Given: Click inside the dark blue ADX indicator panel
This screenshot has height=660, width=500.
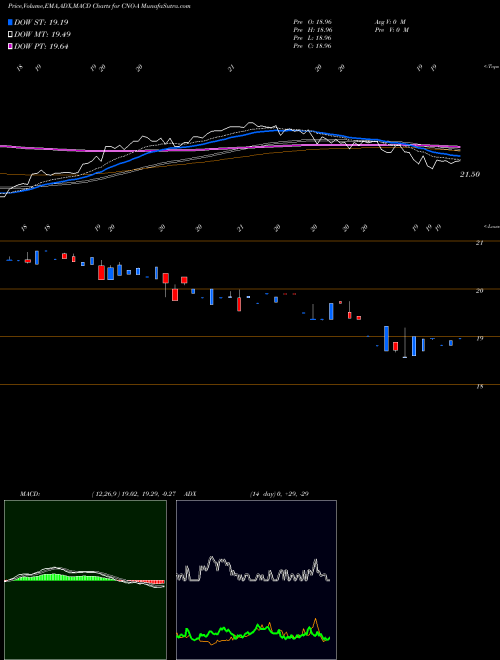Looking at the screenshot, I should click(256, 580).
